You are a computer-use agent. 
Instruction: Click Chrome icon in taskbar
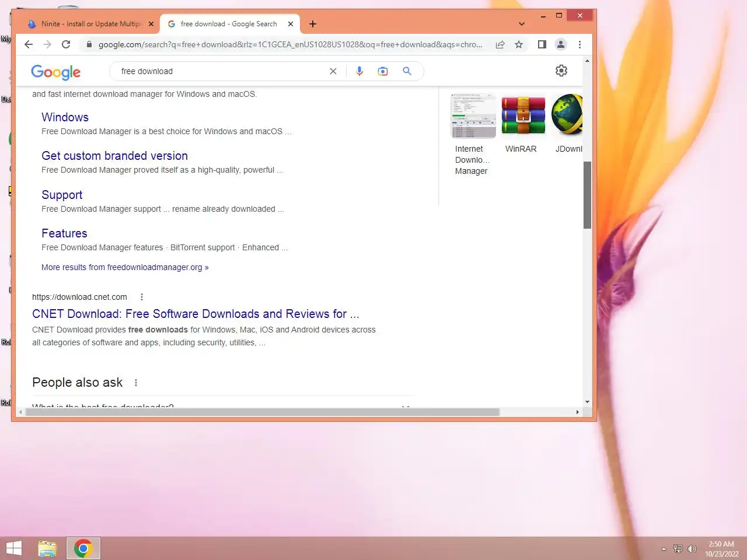pos(83,548)
